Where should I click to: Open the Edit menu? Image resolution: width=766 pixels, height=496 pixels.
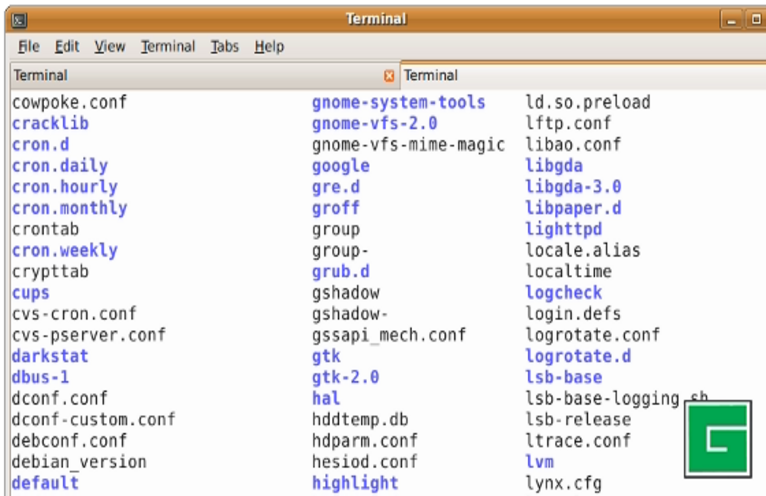pos(67,47)
